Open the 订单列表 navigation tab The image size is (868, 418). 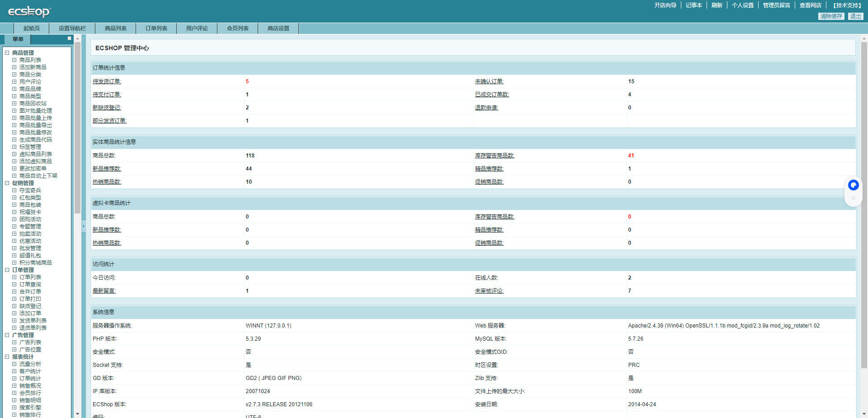pyautogui.click(x=156, y=28)
